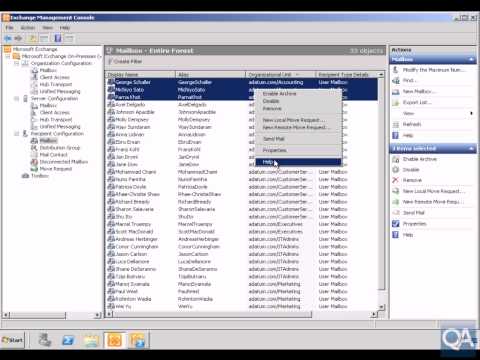Image resolution: width=480 pixels, height=360 pixels.
Task: Click Modify the Maximum Number action icon
Action: click(x=396, y=70)
